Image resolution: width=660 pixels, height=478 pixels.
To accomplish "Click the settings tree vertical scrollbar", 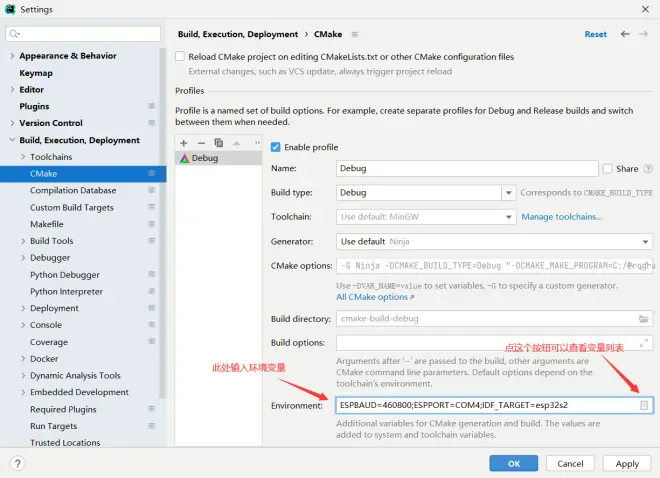I will 162,223.
